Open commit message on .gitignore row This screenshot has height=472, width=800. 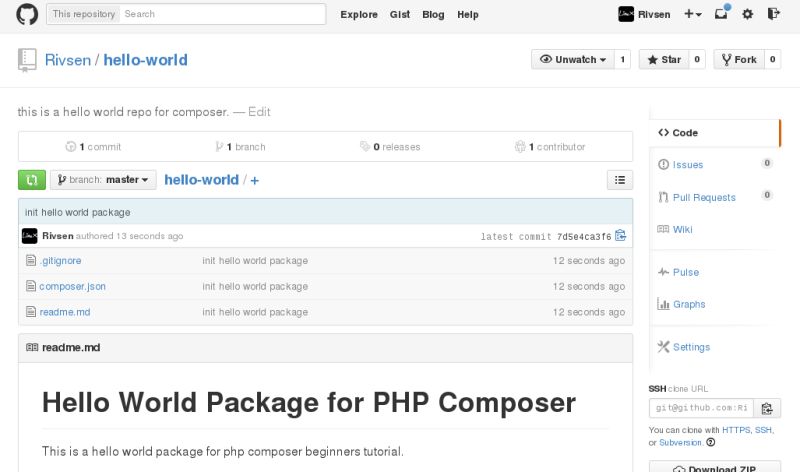point(255,261)
